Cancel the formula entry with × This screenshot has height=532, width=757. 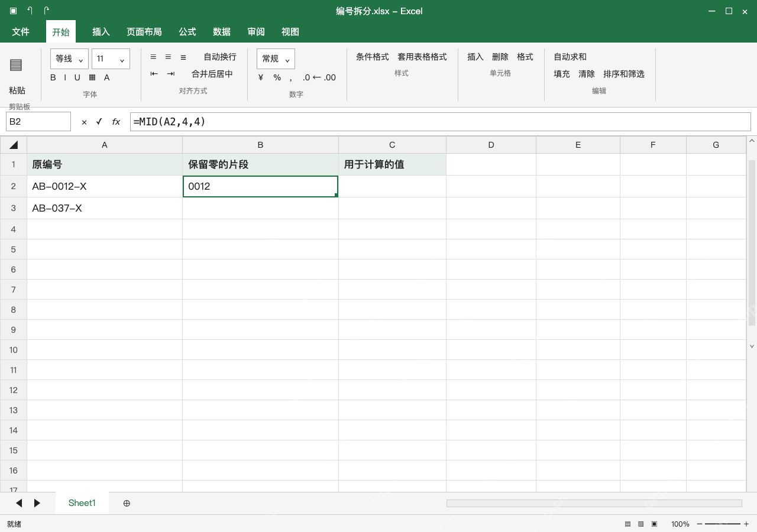pos(84,122)
